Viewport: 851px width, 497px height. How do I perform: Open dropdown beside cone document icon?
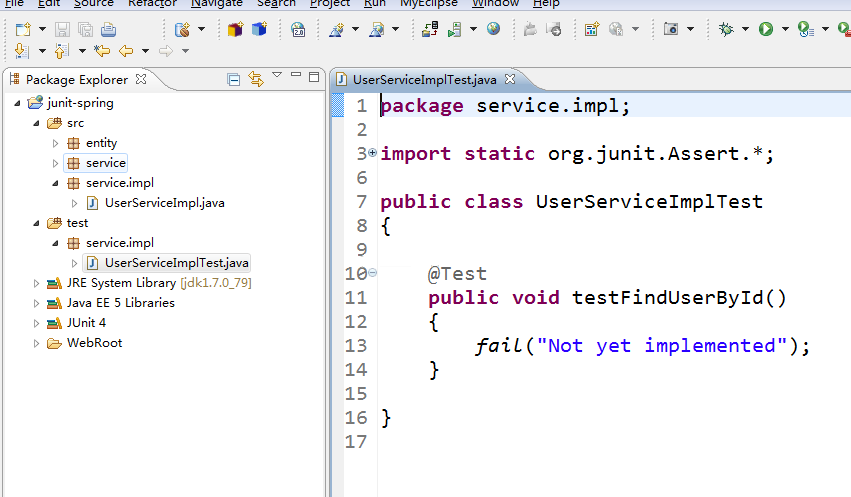tap(396, 29)
